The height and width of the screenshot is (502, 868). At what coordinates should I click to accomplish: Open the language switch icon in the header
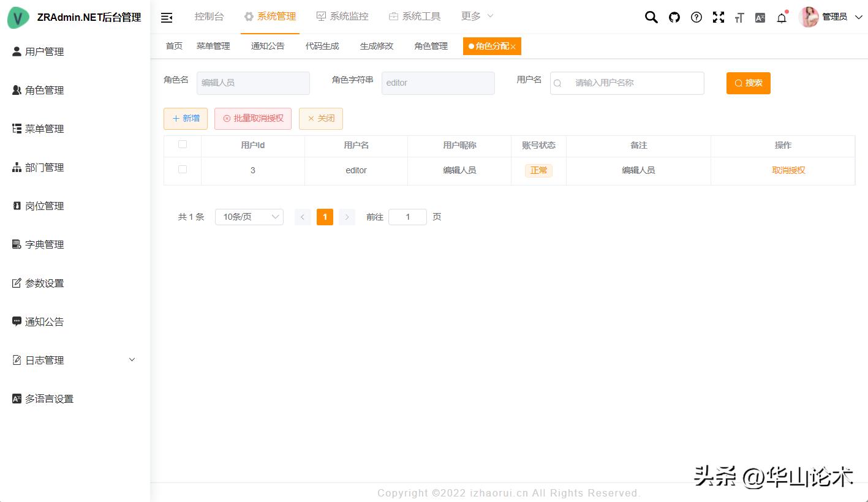click(760, 18)
